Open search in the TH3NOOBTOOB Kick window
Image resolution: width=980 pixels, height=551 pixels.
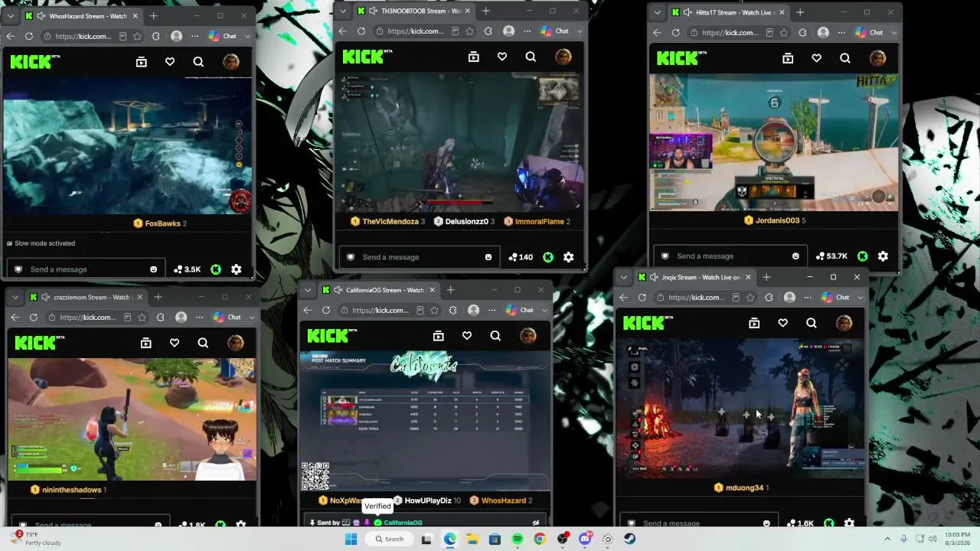(531, 57)
